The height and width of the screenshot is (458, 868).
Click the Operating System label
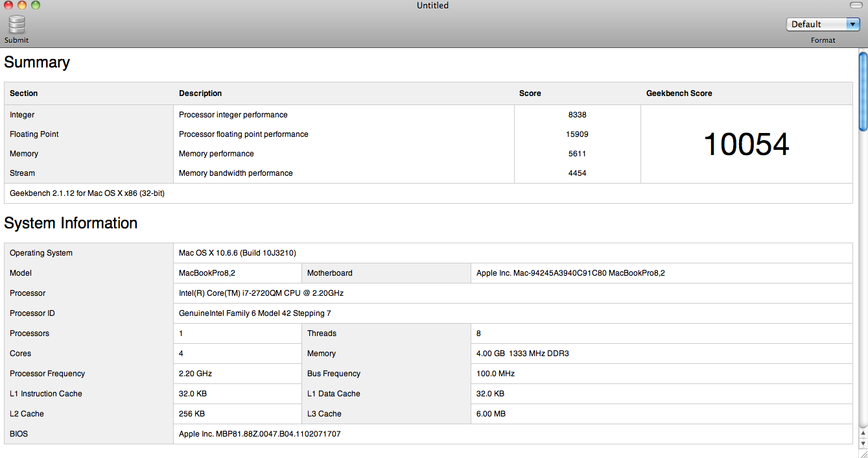41,253
